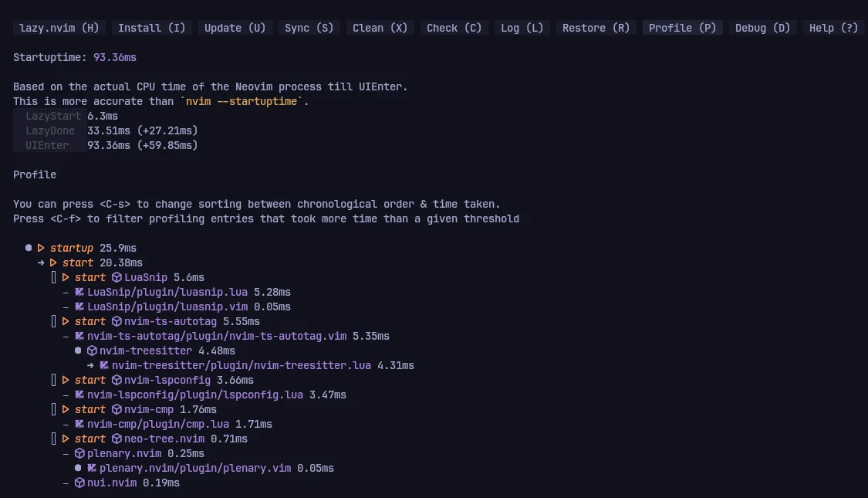Click the Startuptime value 93.36ms
The height and width of the screenshot is (498, 868).
pyautogui.click(x=115, y=57)
